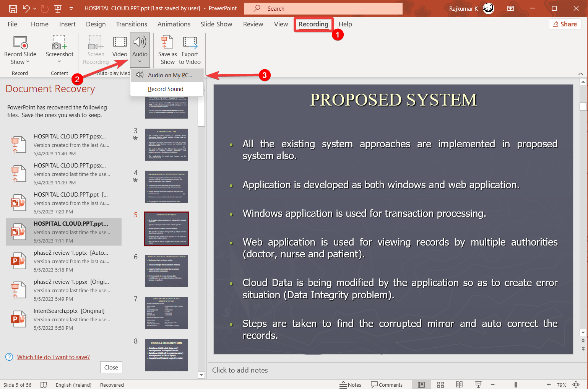
Task: Open the user account avatar picture
Action: tap(489, 8)
